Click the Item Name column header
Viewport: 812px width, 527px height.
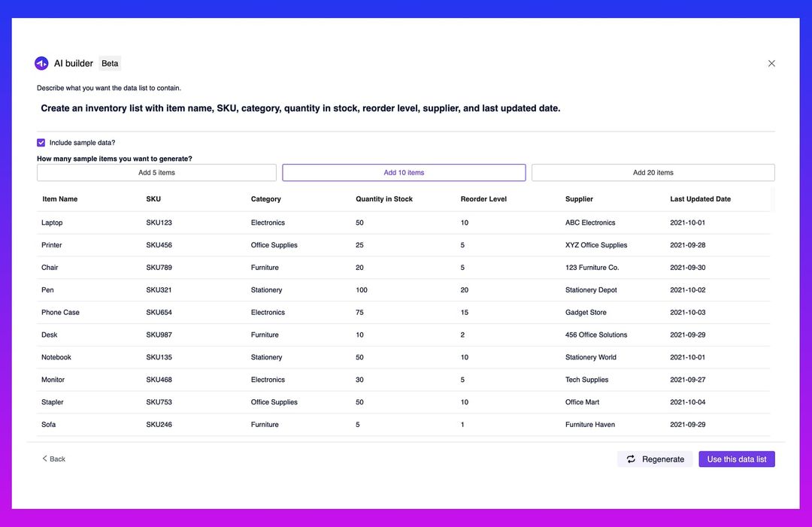59,198
